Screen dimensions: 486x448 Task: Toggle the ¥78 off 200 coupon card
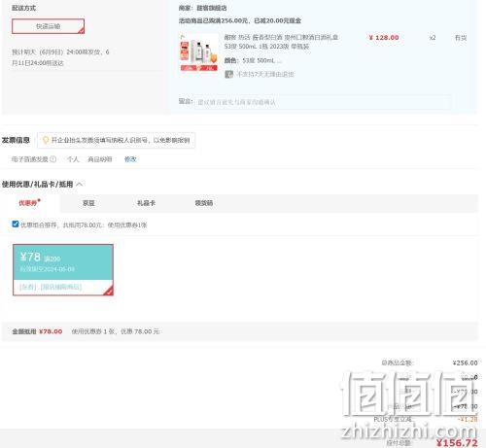[x=63, y=269]
